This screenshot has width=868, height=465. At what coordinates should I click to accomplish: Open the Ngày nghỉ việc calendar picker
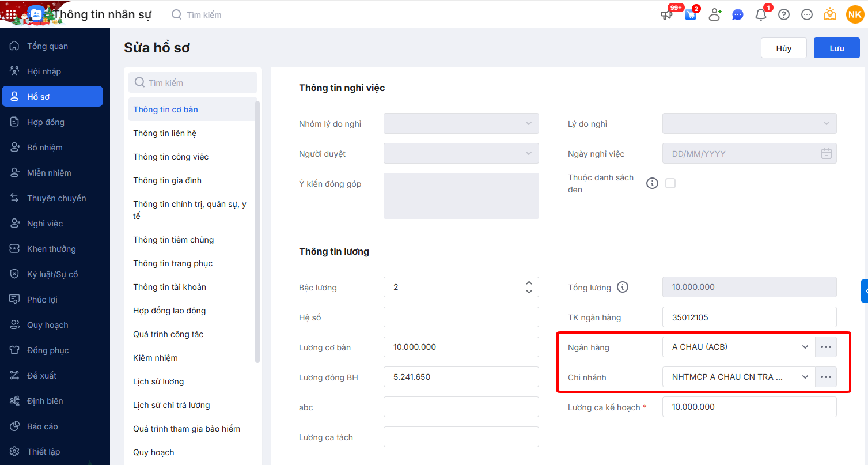pyautogui.click(x=826, y=153)
